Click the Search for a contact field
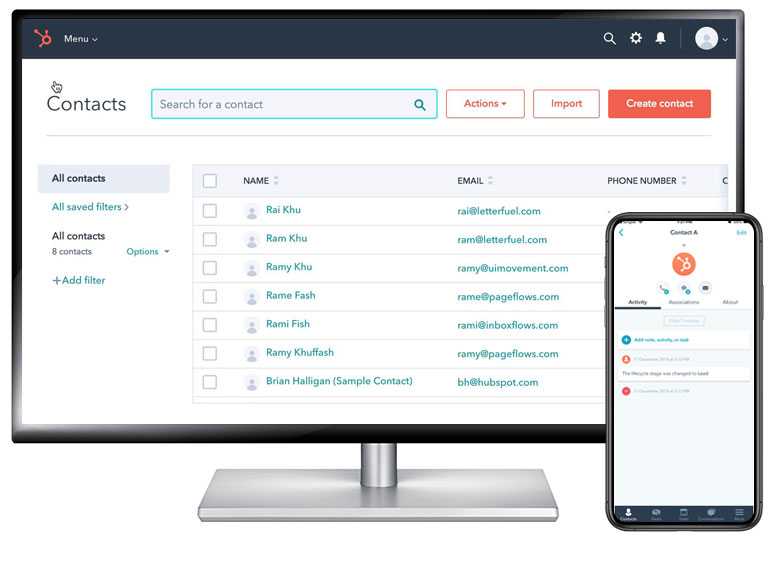777x561 pixels. tap(285, 104)
